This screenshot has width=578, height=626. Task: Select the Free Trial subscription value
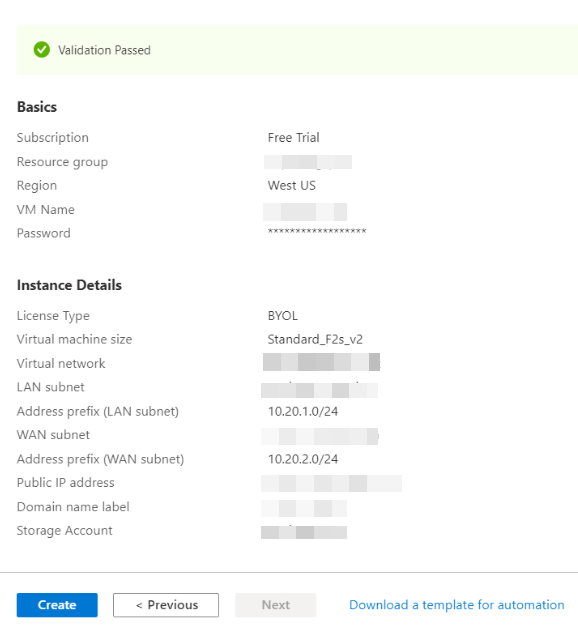293,138
